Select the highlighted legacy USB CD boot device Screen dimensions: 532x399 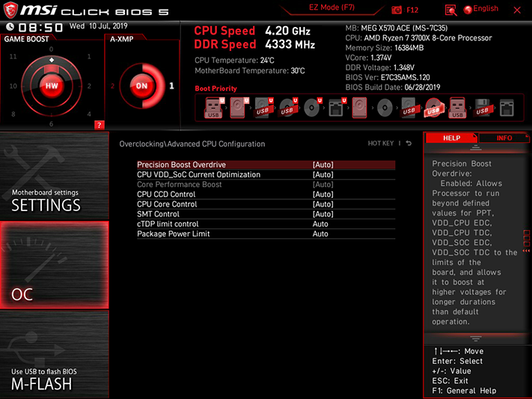tap(433, 108)
